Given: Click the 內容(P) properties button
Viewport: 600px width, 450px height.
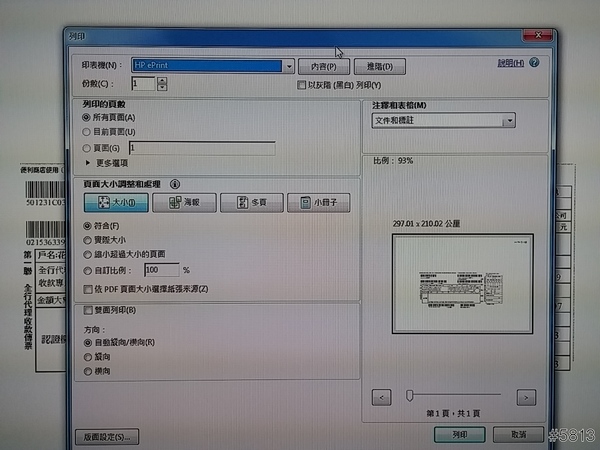Looking at the screenshot, I should point(324,67).
